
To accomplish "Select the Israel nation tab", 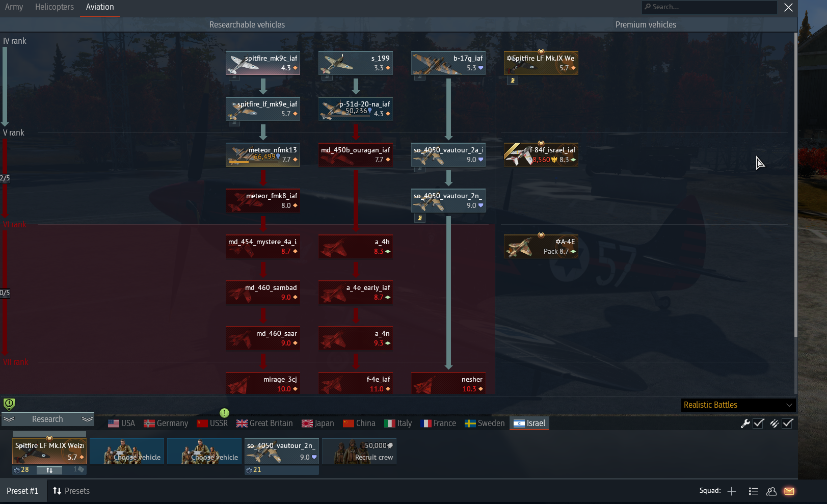I will (529, 423).
